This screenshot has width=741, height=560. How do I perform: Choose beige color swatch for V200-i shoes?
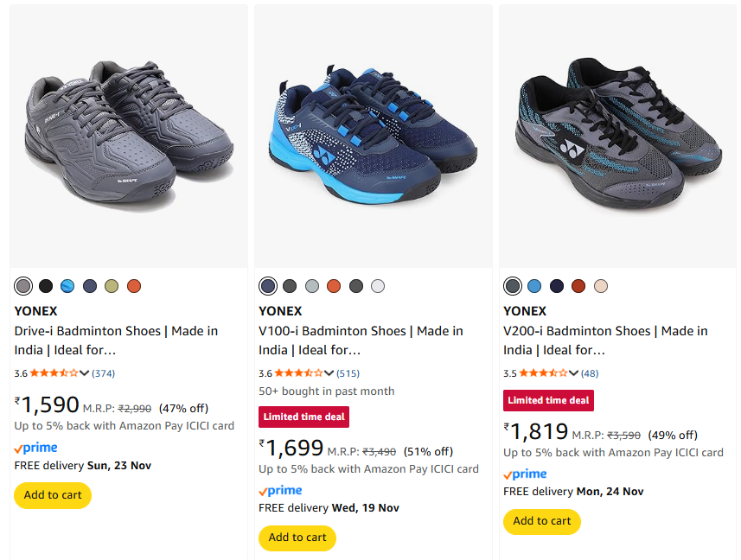click(601, 286)
